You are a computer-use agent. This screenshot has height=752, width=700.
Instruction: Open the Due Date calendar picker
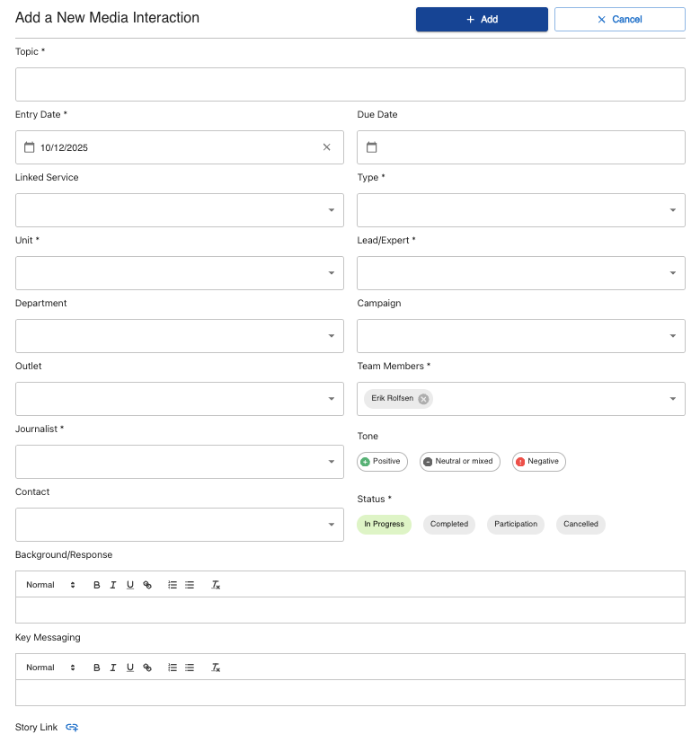coord(371,146)
